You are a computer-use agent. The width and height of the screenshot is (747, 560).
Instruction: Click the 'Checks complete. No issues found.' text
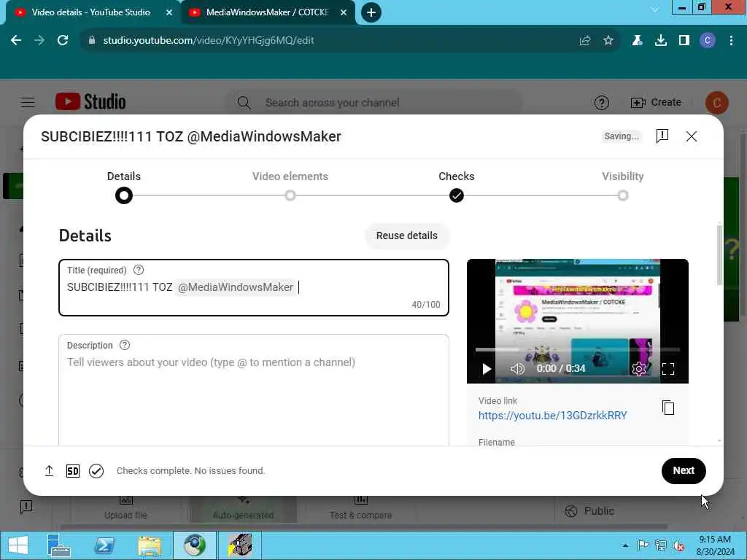click(190, 471)
